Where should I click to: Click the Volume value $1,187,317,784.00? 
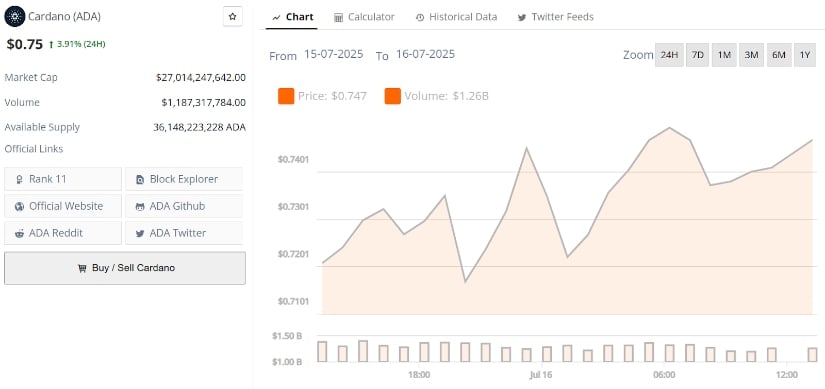coord(203,102)
